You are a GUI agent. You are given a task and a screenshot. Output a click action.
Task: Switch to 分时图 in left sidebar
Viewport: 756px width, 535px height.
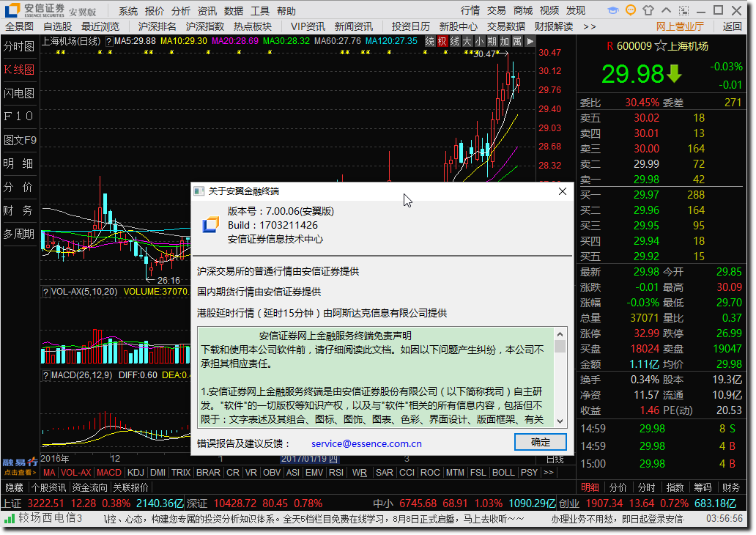tap(19, 46)
